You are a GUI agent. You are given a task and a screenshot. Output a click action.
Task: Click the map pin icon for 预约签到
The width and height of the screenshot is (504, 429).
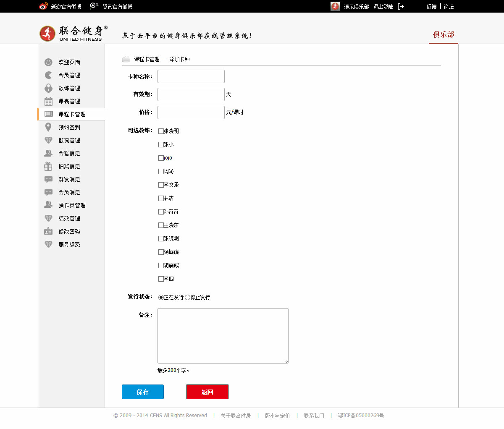(48, 127)
